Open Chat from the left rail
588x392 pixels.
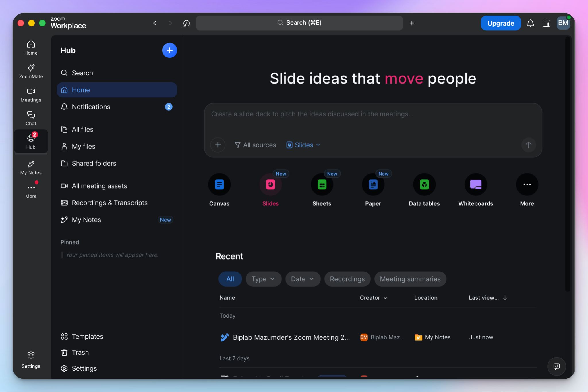pos(31,118)
